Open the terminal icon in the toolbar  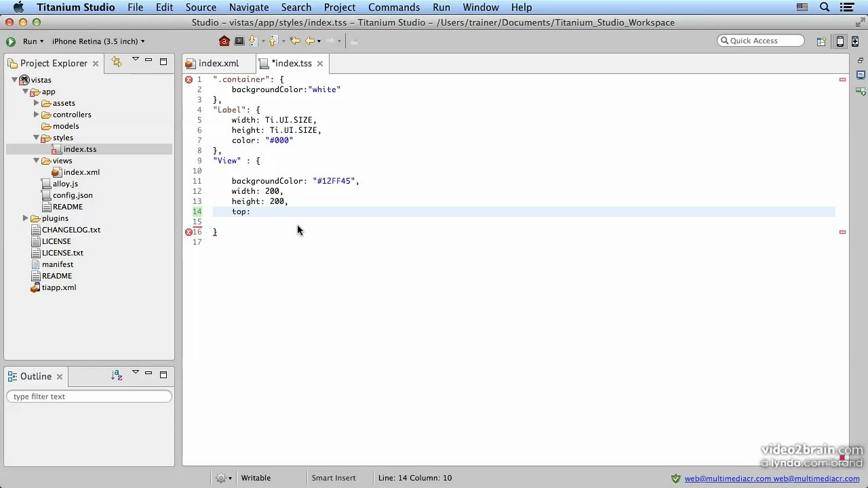[239, 41]
